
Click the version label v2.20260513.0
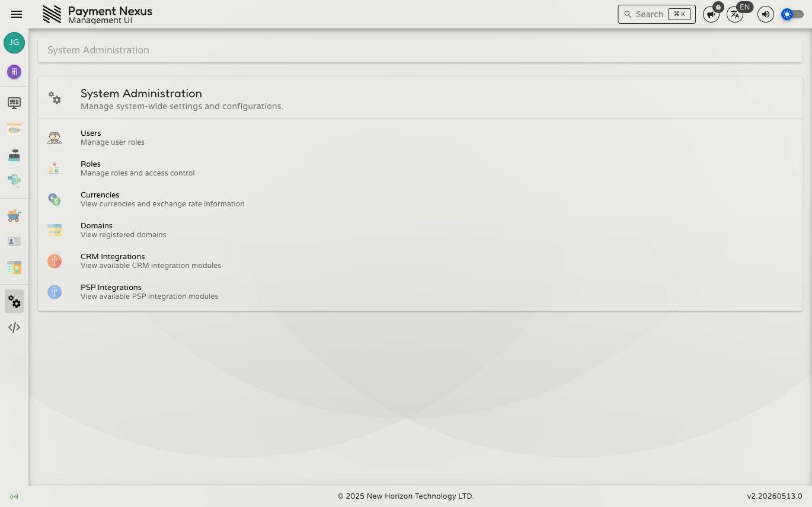tap(774, 496)
